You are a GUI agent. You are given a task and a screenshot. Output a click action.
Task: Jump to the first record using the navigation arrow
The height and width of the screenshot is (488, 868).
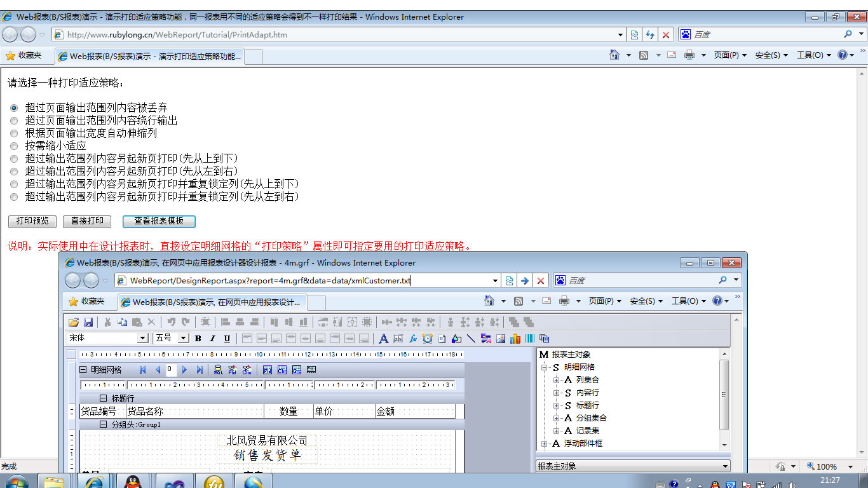143,370
